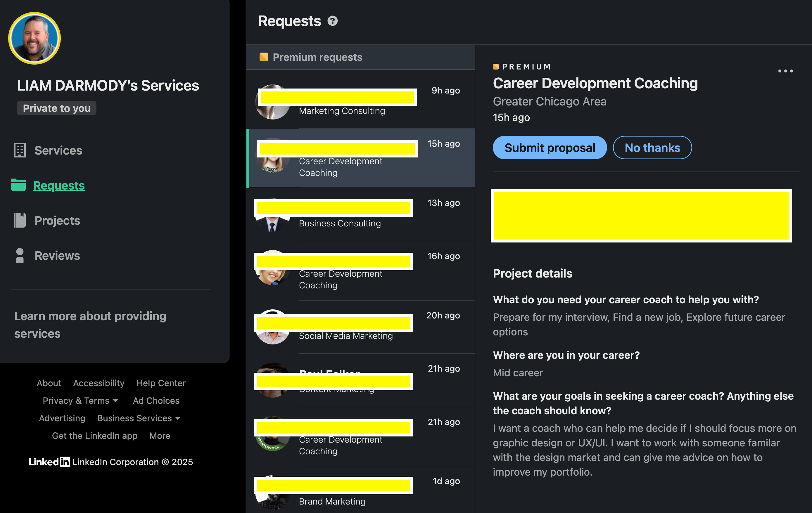Open the Reviews menu item
Image resolution: width=812 pixels, height=513 pixels.
(57, 256)
